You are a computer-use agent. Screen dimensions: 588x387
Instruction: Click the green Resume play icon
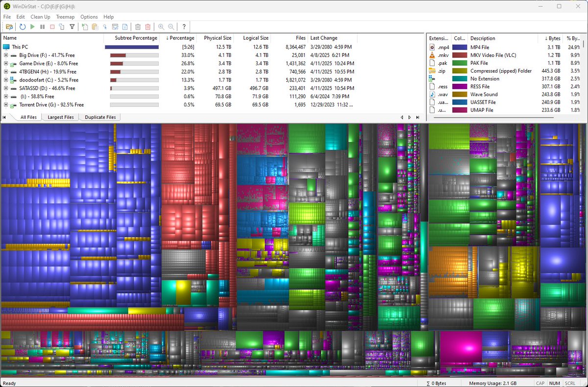pyautogui.click(x=32, y=27)
